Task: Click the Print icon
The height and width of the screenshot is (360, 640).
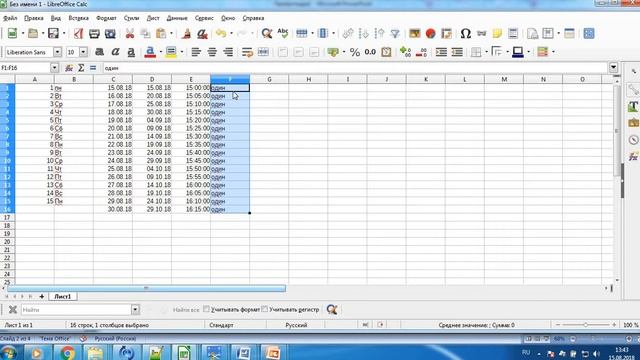Action: pos(94,33)
